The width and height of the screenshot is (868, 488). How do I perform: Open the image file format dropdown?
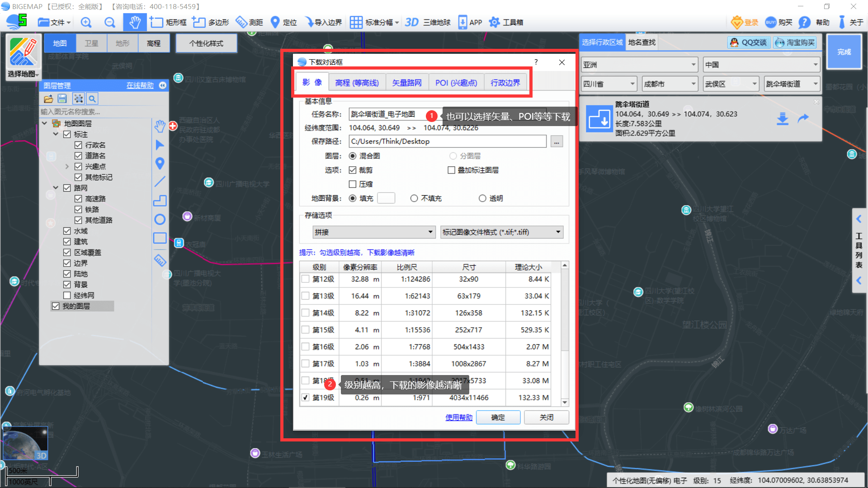point(502,232)
